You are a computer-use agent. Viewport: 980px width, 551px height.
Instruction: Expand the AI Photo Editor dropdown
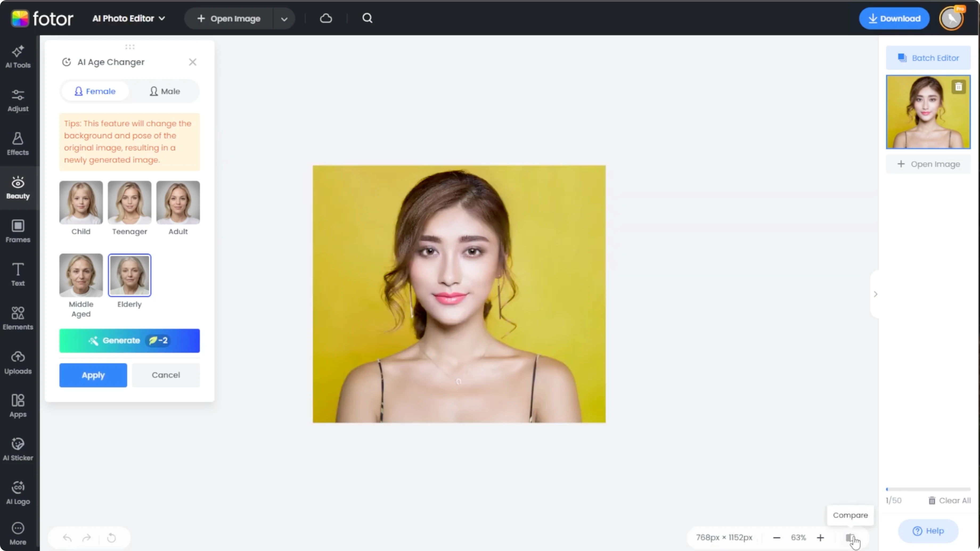(x=129, y=18)
